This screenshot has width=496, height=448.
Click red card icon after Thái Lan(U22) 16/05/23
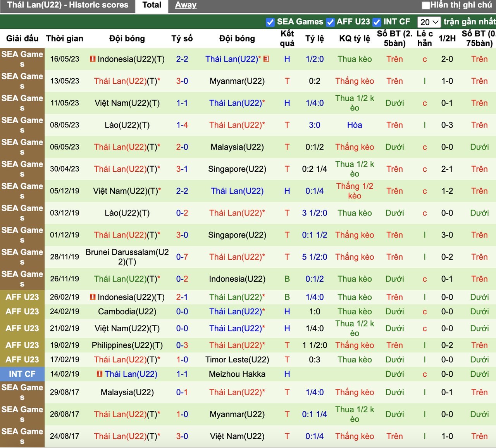(x=266, y=59)
